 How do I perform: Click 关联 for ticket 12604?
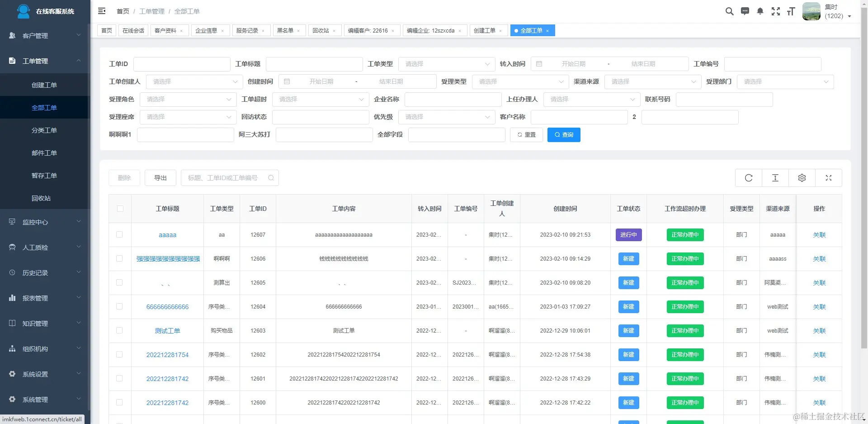click(x=819, y=307)
